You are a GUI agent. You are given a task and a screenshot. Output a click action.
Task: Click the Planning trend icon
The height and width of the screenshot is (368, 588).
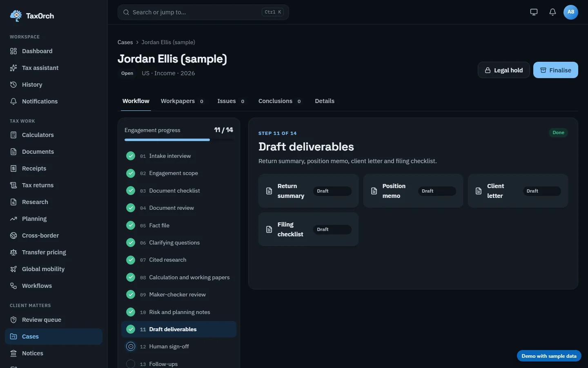coord(13,219)
